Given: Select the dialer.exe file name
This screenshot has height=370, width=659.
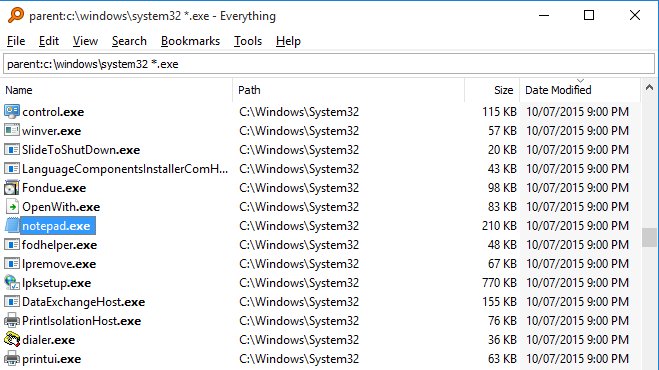Looking at the screenshot, I should (49, 340).
